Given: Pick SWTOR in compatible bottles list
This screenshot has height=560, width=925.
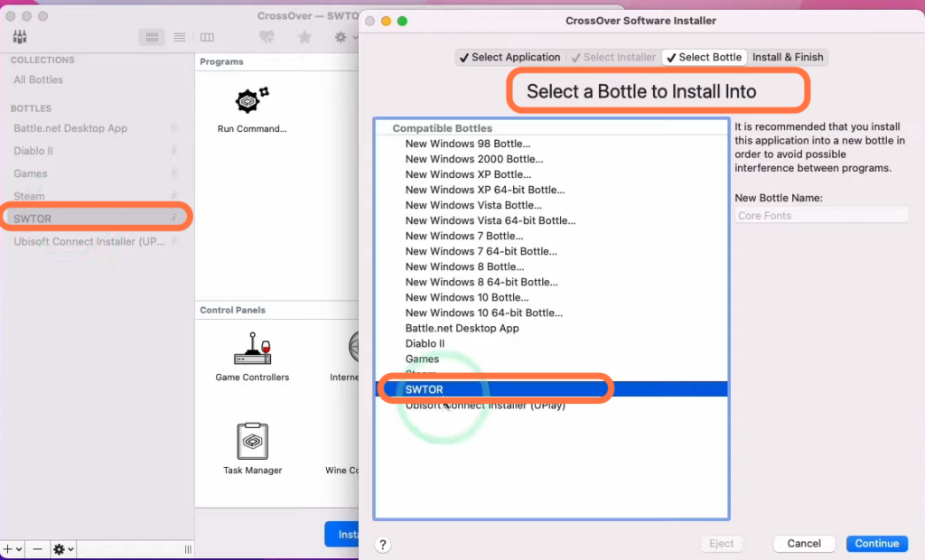Looking at the screenshot, I should tap(551, 389).
